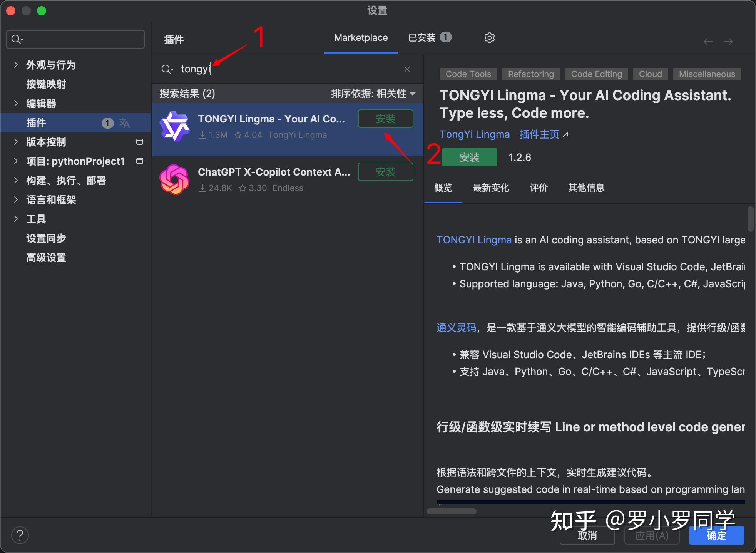Open the plugin manager settings gear icon
The height and width of the screenshot is (553, 756).
pos(489,37)
